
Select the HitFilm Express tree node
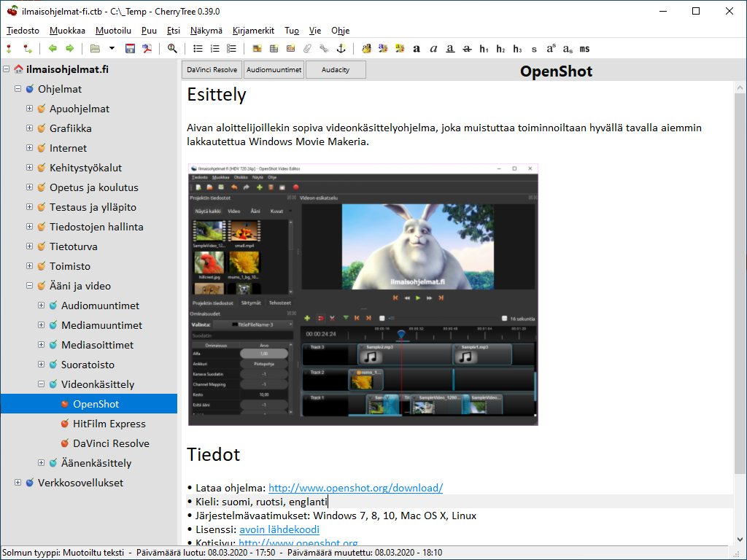[x=109, y=424]
